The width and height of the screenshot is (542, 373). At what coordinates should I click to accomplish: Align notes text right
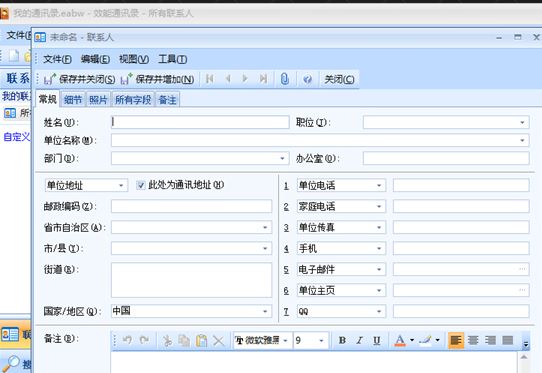coord(490,341)
